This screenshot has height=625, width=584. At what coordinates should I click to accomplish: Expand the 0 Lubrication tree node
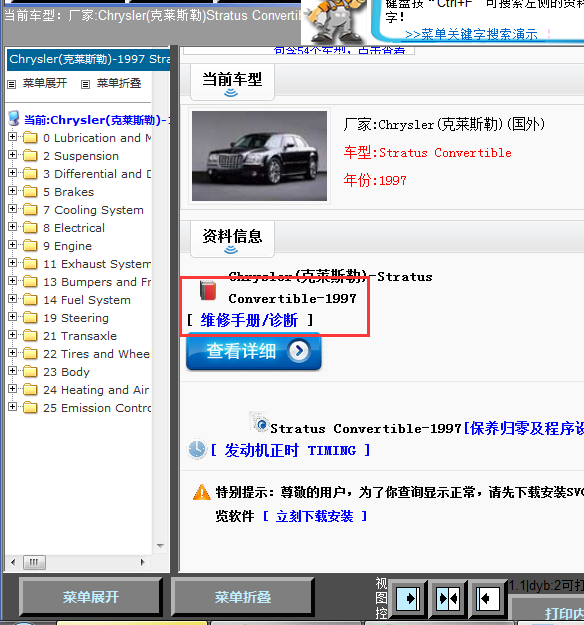12,137
